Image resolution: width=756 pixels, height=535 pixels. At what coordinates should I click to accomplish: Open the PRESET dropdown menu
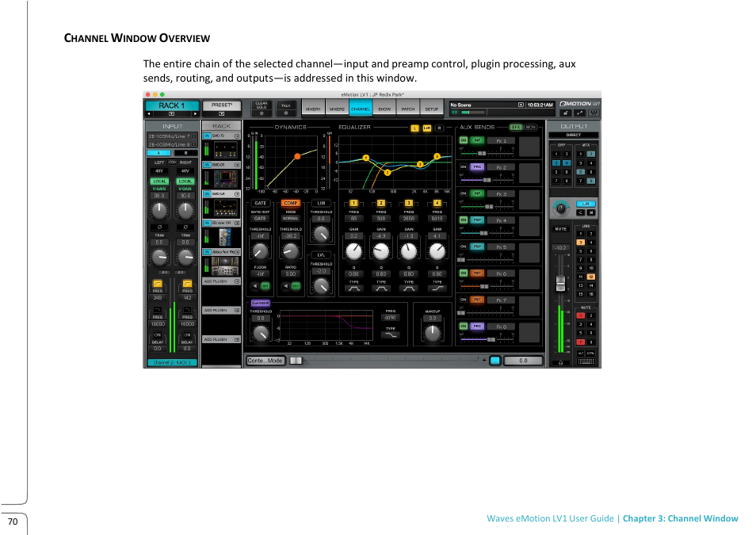pyautogui.click(x=221, y=114)
